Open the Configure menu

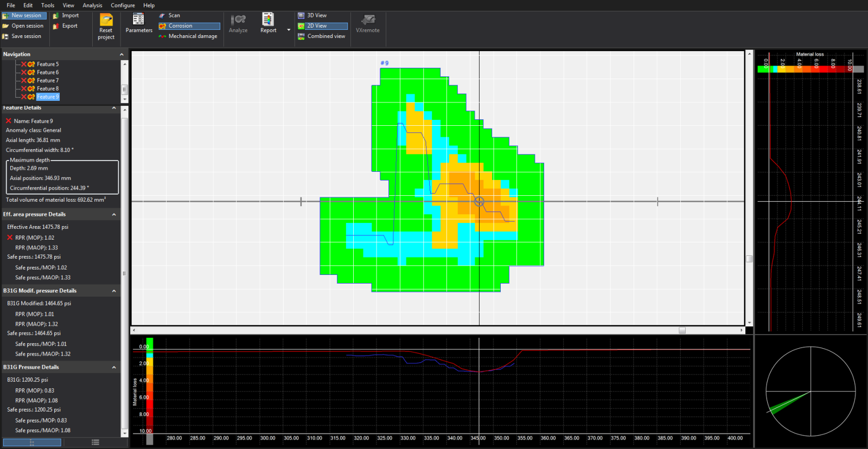click(x=123, y=5)
